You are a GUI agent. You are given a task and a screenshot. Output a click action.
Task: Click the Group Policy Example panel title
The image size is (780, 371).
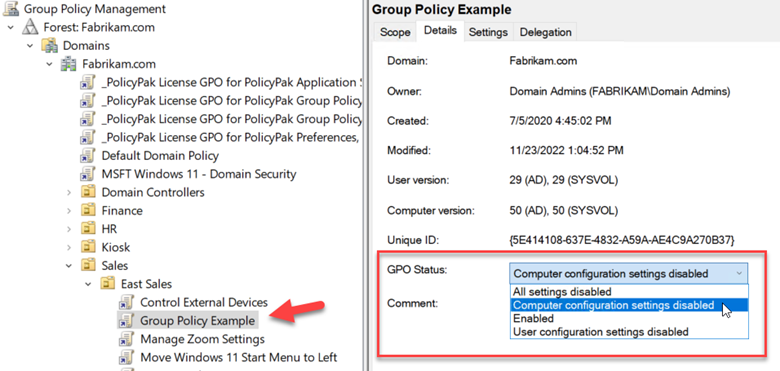[442, 9]
